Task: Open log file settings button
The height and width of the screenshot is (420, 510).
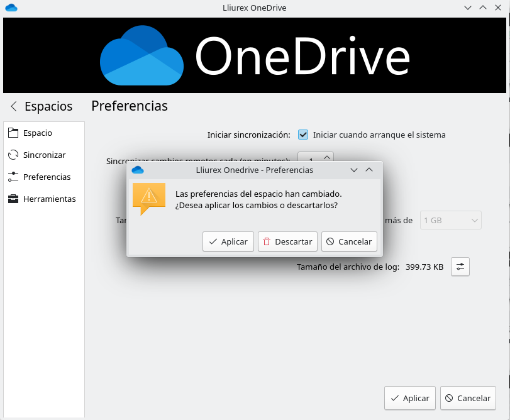Action: coord(460,267)
